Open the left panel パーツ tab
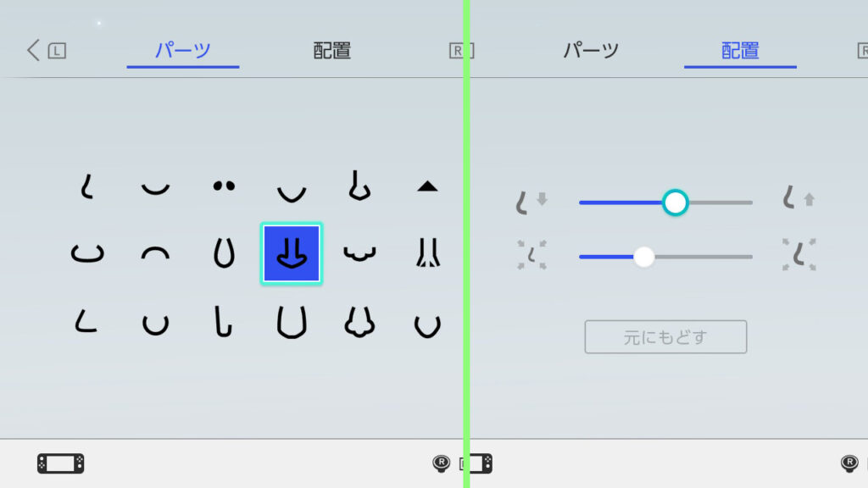This screenshot has width=868, height=488. [x=183, y=51]
